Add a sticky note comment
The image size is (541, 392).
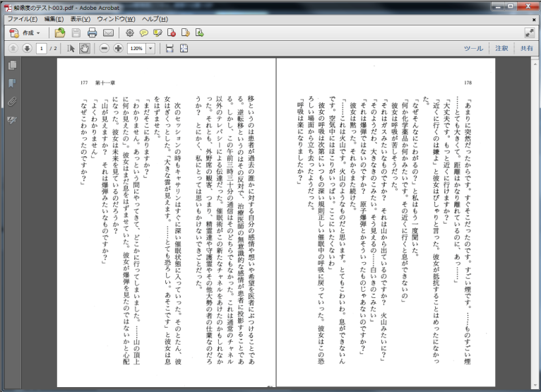click(x=143, y=32)
